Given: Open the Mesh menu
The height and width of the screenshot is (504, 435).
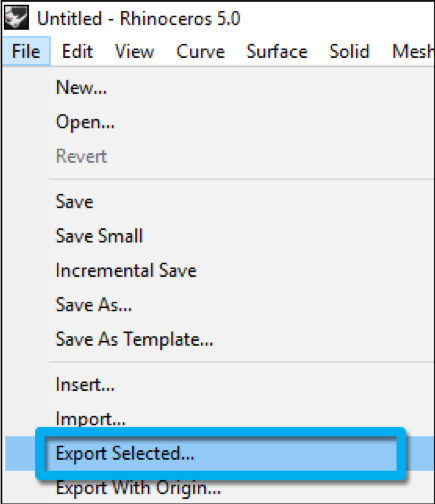Looking at the screenshot, I should 413,51.
